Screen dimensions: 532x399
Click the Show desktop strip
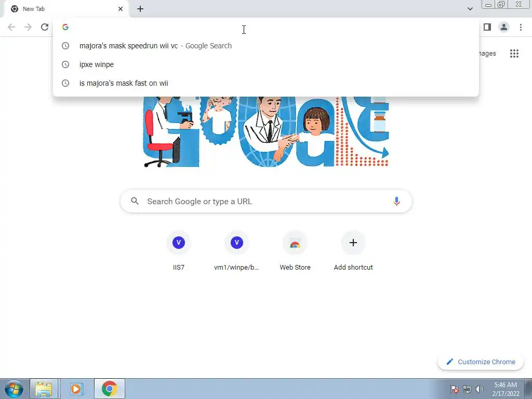(528, 389)
